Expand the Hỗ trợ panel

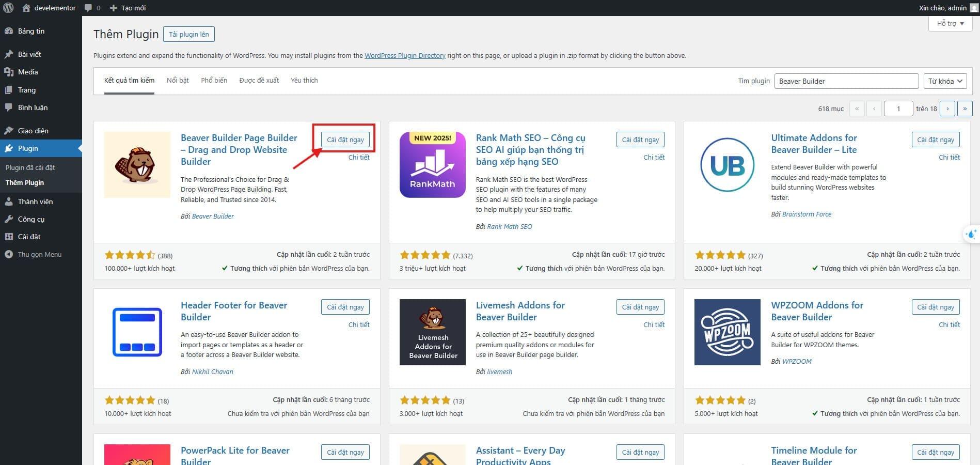950,23
